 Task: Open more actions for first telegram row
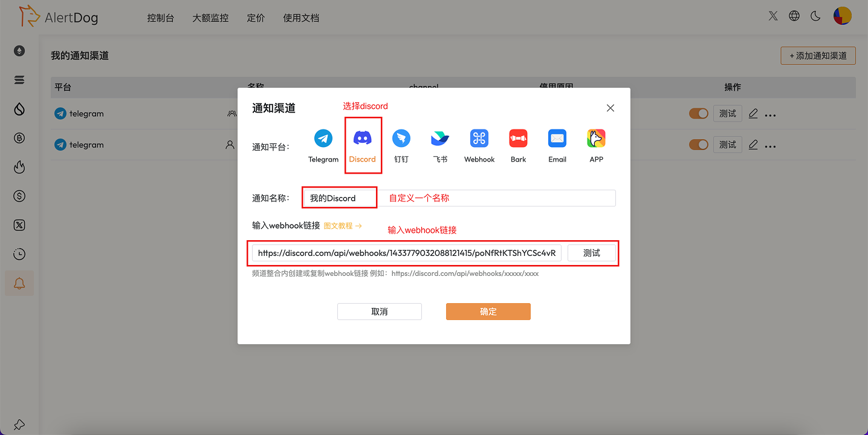(770, 114)
